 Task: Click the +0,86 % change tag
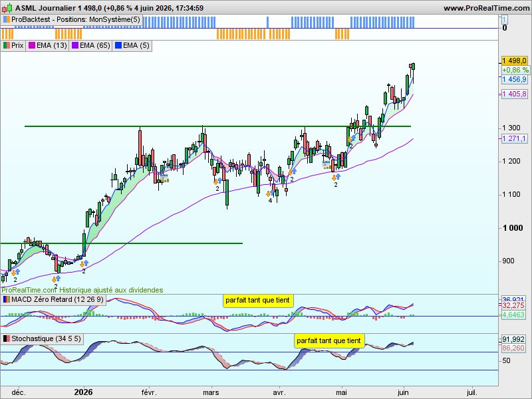[x=515, y=70]
